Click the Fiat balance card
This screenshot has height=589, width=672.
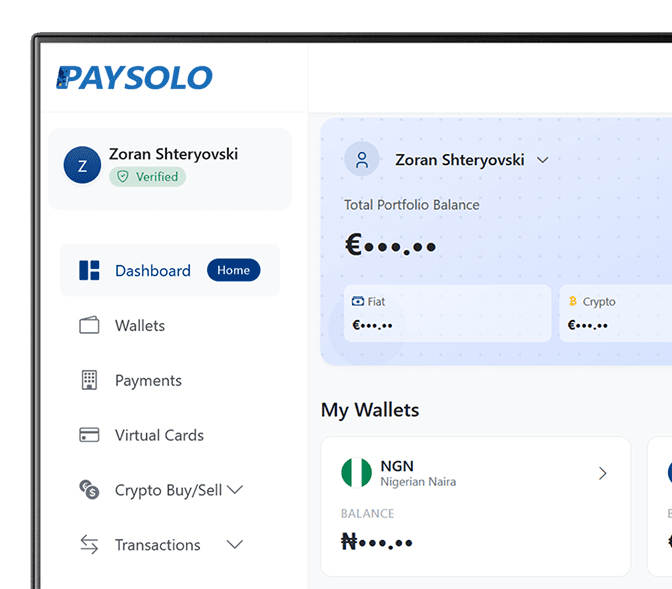click(447, 313)
